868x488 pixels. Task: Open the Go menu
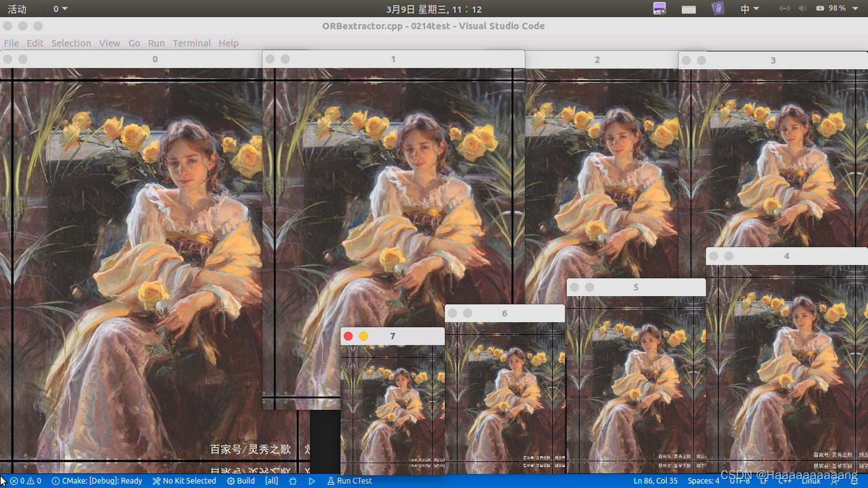[134, 43]
